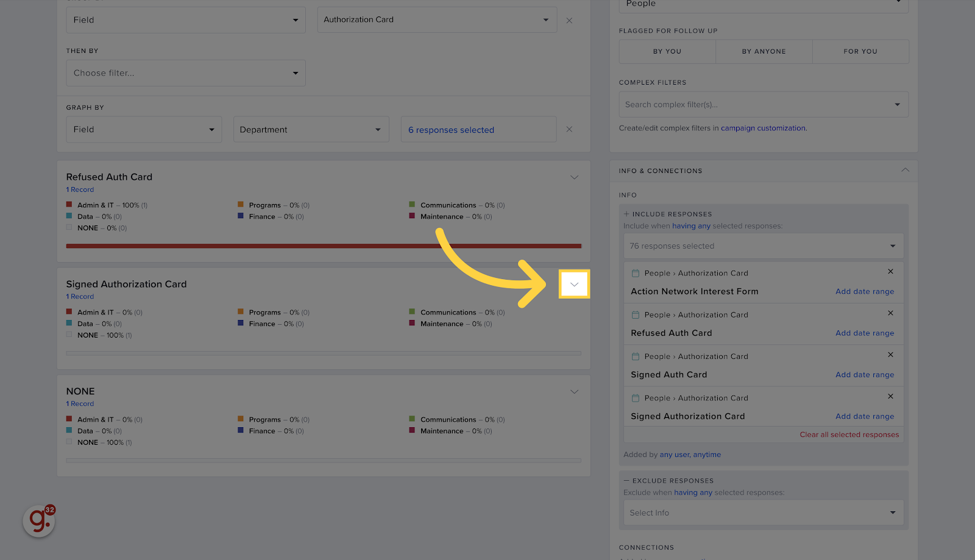Open the 76 responses selected dropdown

point(764,246)
